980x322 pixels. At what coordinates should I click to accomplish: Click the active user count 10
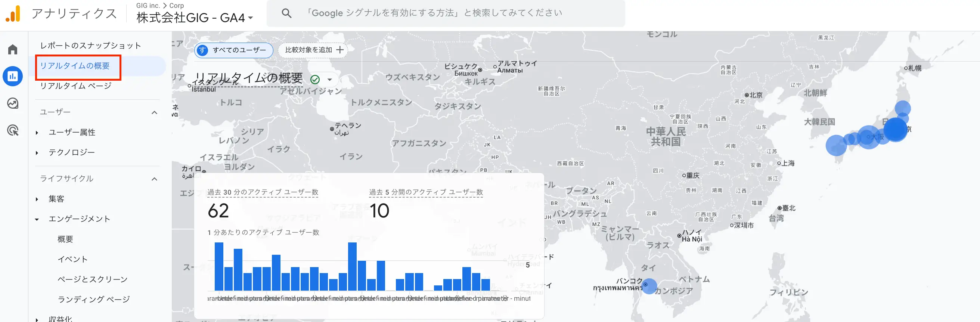point(379,211)
